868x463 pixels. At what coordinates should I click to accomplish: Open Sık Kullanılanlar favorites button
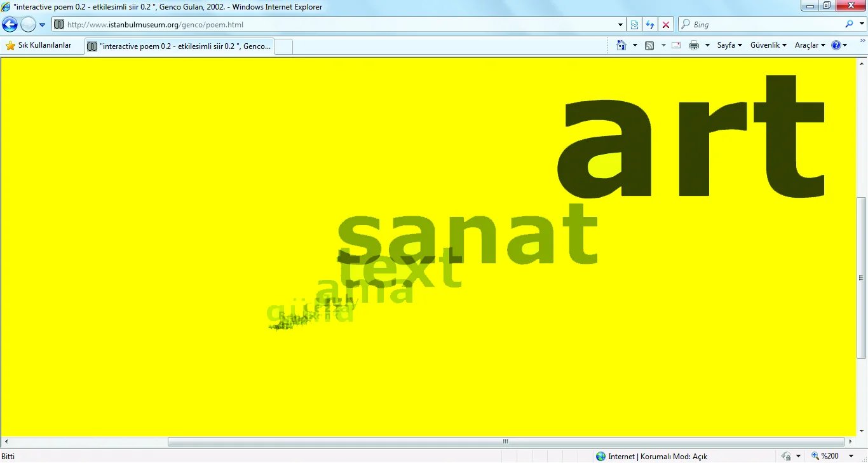pos(39,45)
